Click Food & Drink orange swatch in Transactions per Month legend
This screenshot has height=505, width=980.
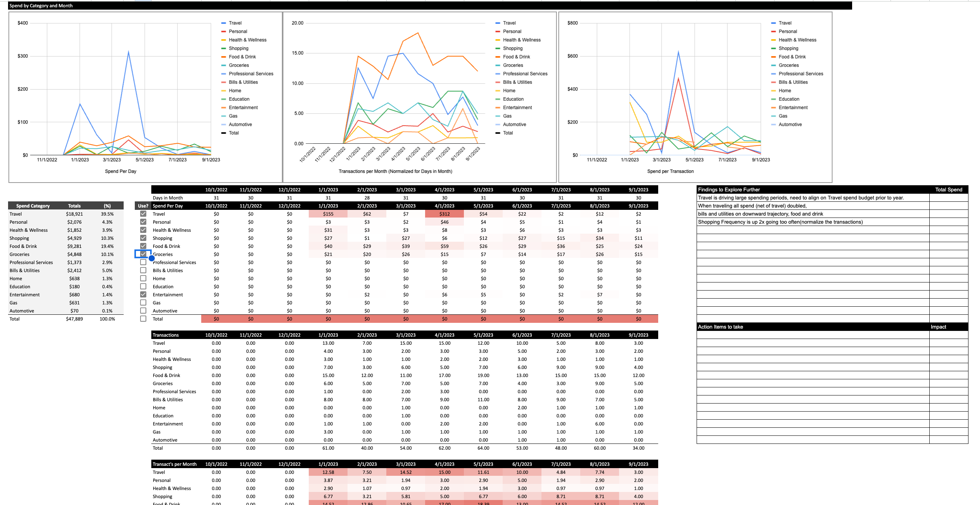[x=498, y=57]
